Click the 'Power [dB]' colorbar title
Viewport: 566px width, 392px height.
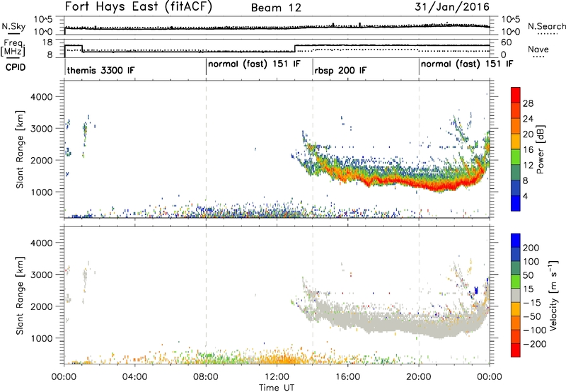point(541,149)
